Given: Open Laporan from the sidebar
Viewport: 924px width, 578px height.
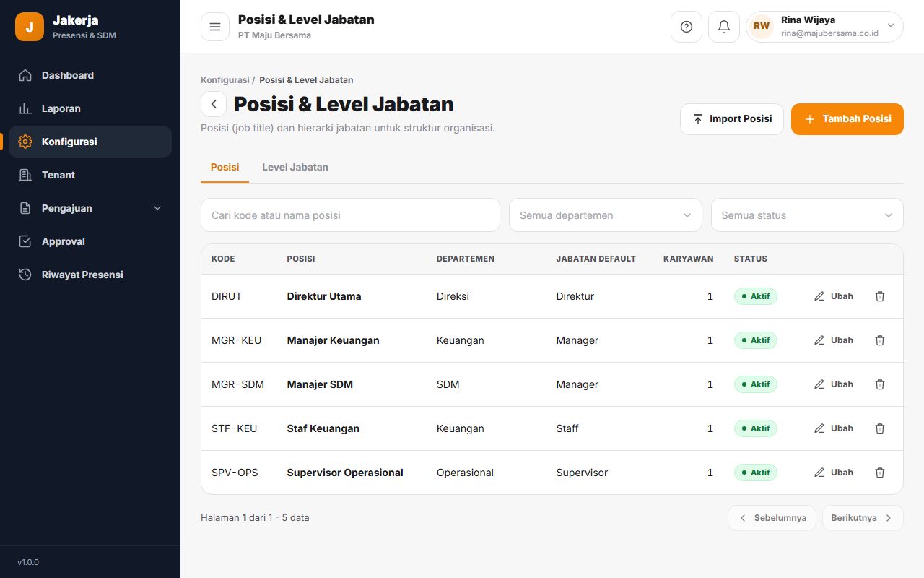Looking at the screenshot, I should (90, 108).
